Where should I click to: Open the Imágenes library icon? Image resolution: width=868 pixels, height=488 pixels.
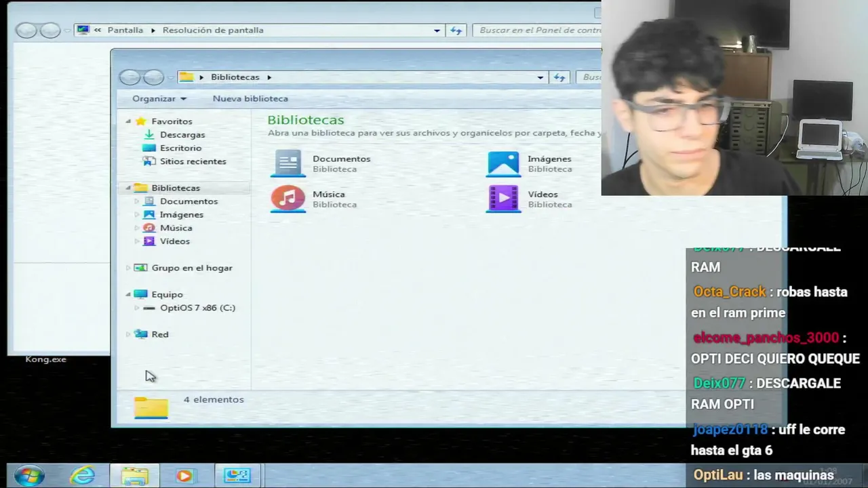click(x=503, y=163)
